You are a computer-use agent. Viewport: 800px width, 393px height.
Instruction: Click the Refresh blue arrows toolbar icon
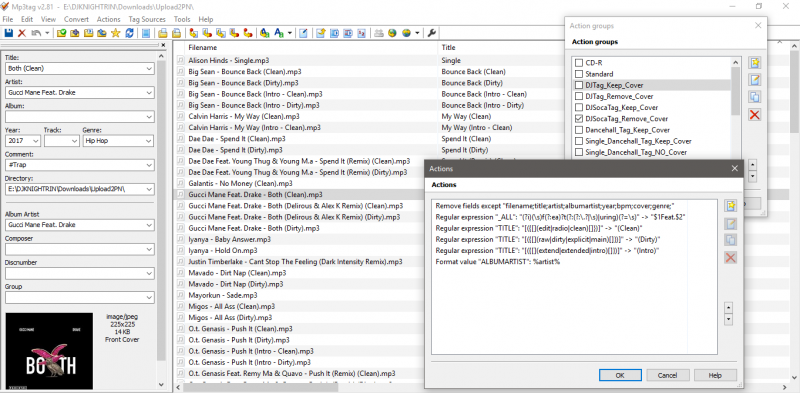coord(130,33)
